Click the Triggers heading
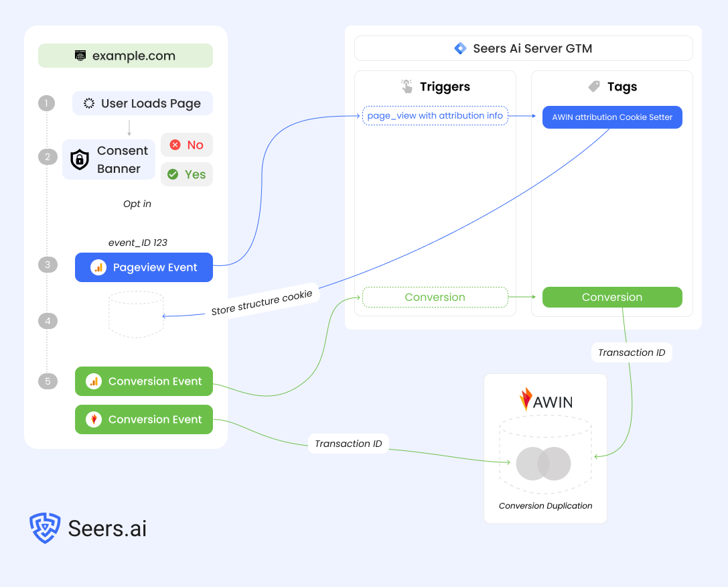 click(445, 86)
